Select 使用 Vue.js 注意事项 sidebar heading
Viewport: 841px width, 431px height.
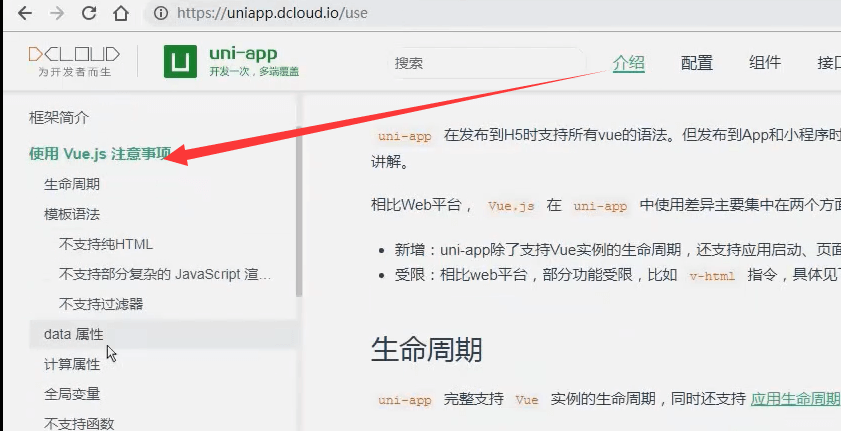coord(100,154)
